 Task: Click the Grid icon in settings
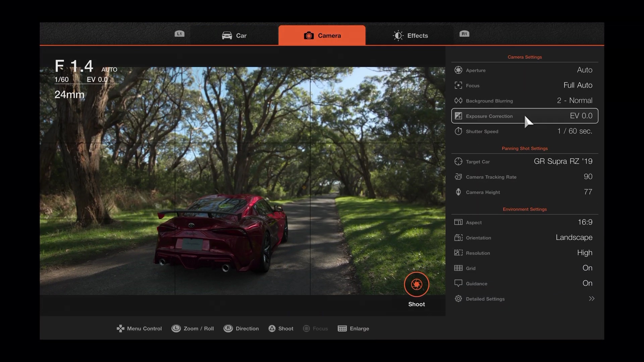pyautogui.click(x=458, y=268)
